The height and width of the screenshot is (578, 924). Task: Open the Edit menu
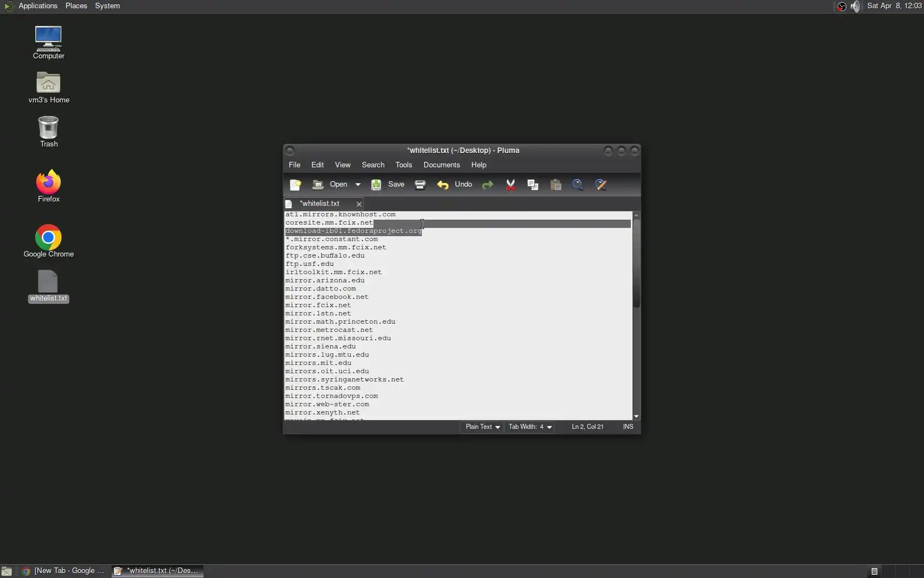317,165
